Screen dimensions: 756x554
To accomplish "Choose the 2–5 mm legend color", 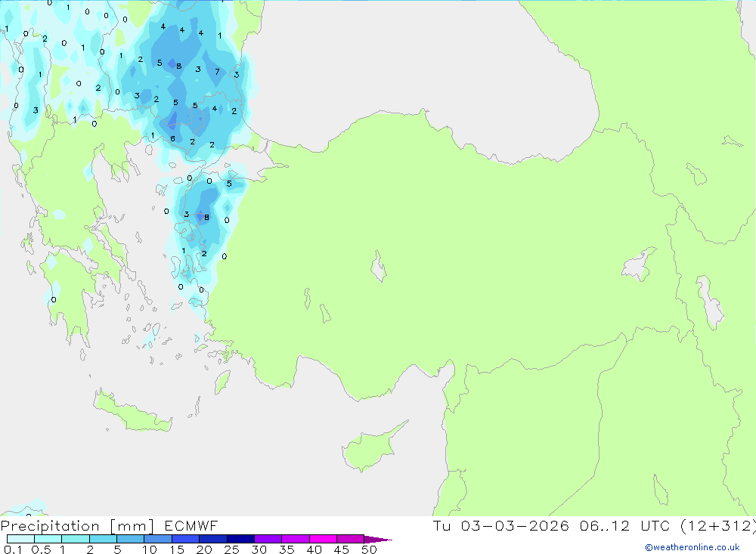I will point(103,539).
